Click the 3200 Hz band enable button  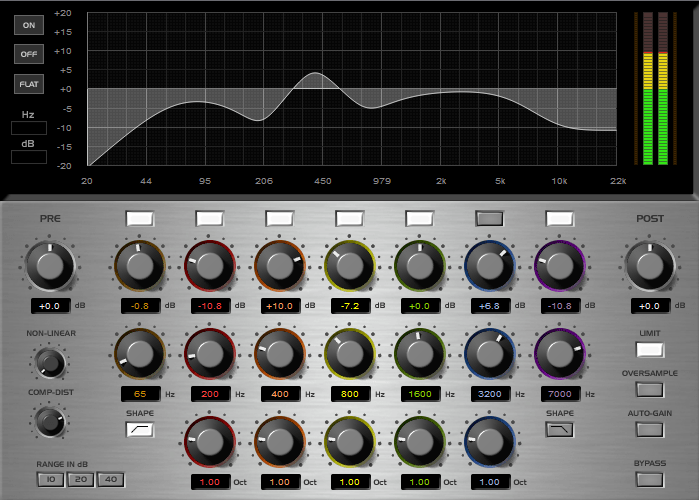point(489,218)
